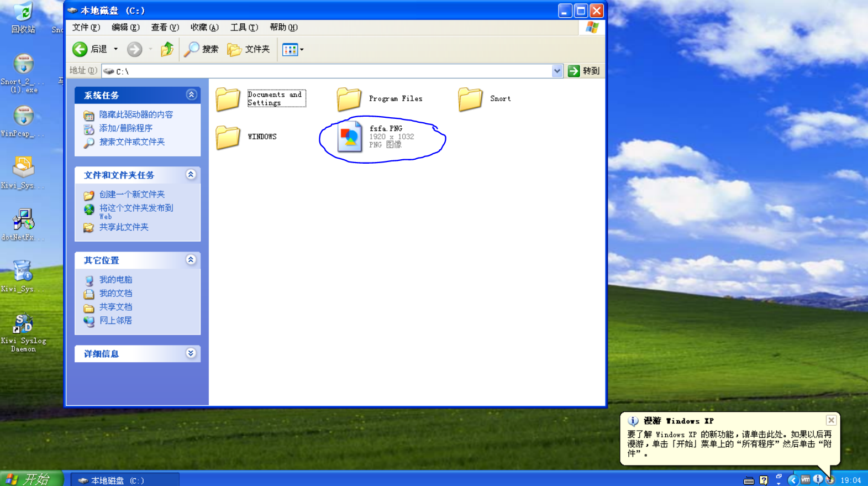
Task: Open the Views layout dropdown button
Action: pos(293,49)
